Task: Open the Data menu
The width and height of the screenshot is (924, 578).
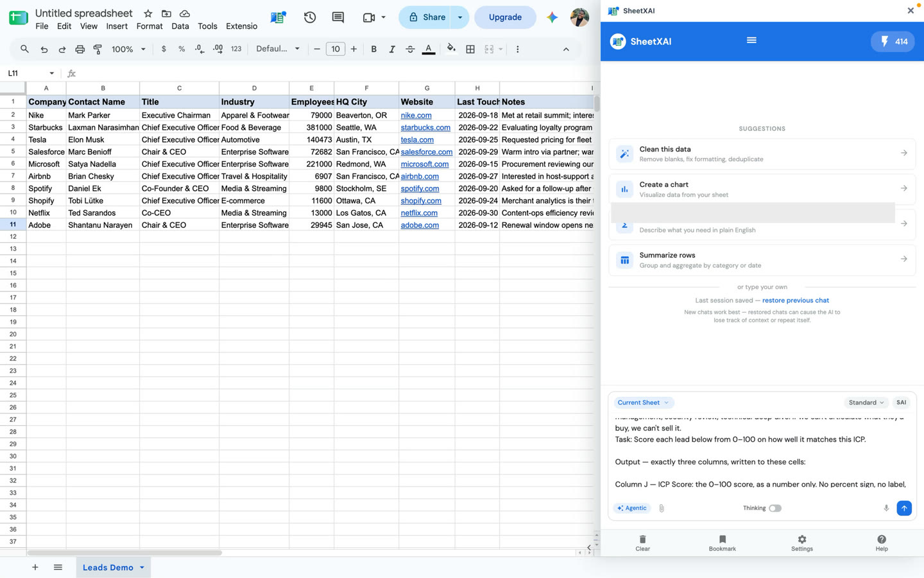Action: 180,26
